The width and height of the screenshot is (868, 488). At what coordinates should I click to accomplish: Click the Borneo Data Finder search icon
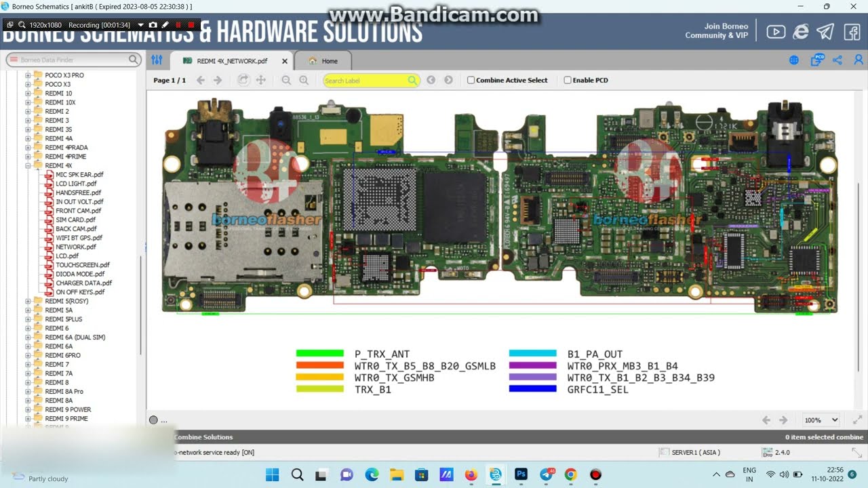coord(134,60)
